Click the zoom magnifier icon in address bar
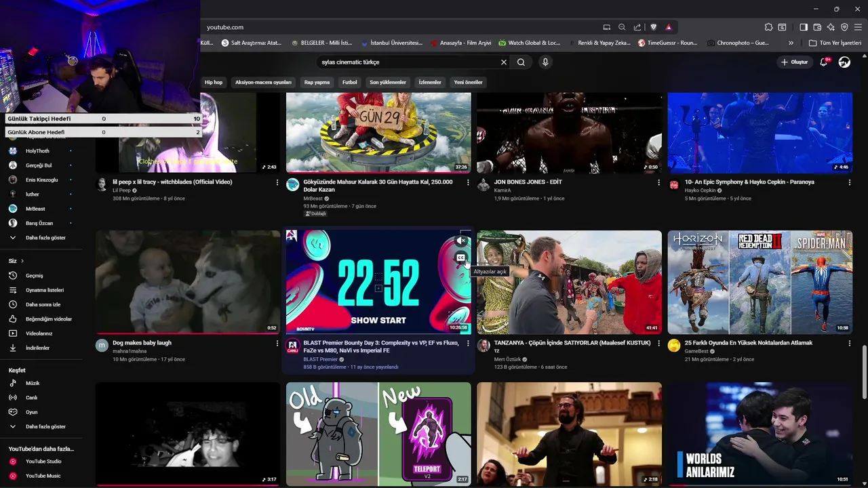Image resolution: width=868 pixels, height=488 pixels. pos(622,27)
